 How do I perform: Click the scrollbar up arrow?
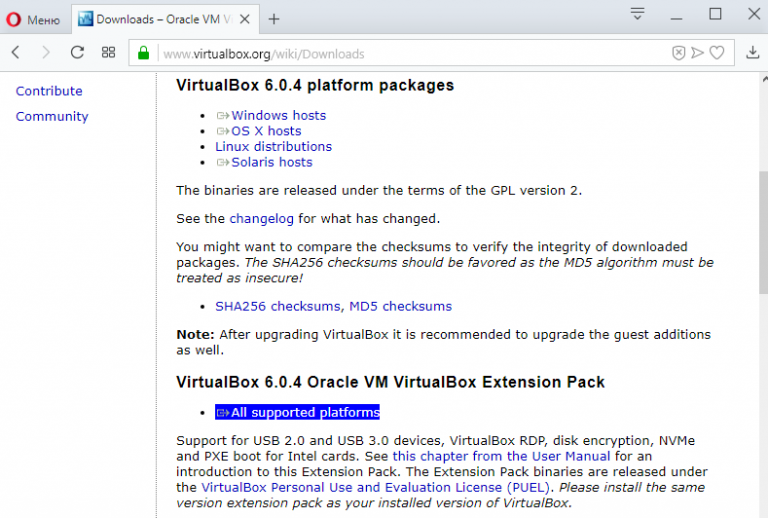764,78
